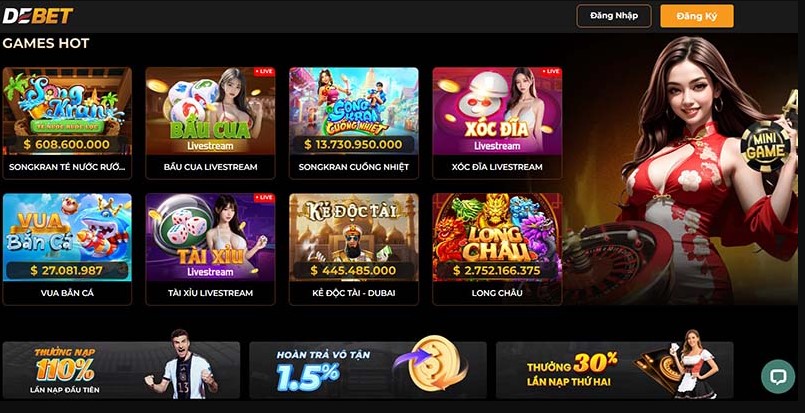Click the LIVE badge on Bầu Cua
The image size is (805, 413).
(x=264, y=72)
